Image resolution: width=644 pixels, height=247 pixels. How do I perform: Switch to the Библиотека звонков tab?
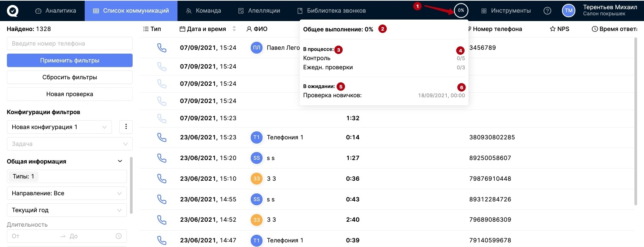pyautogui.click(x=332, y=11)
